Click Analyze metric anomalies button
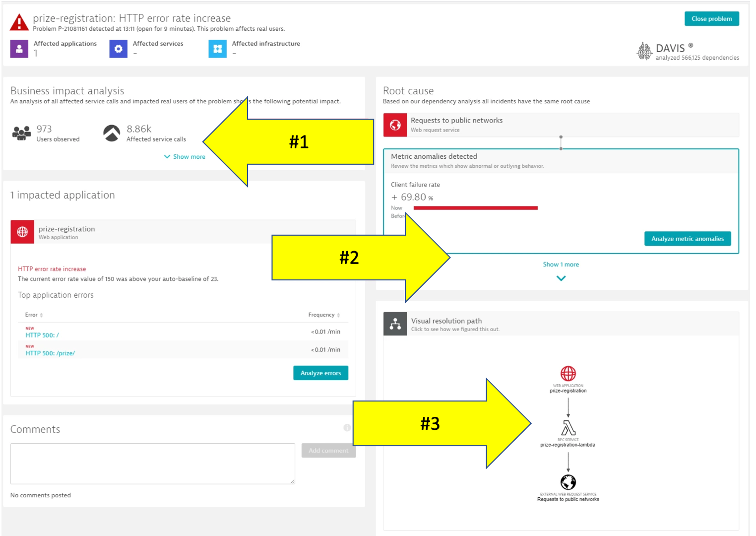Screen dimensions: 756x536 (688, 239)
